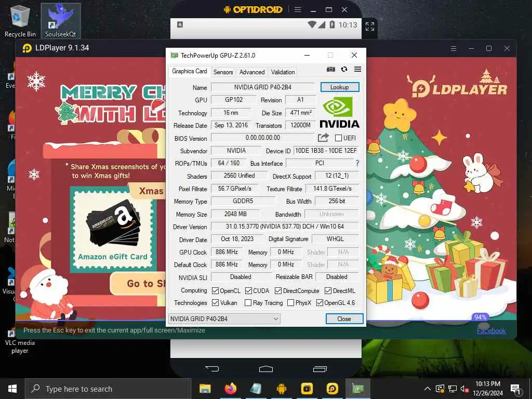The height and width of the screenshot is (399, 532).
Task: Toggle the Vulkan checkbox
Action: (215, 303)
